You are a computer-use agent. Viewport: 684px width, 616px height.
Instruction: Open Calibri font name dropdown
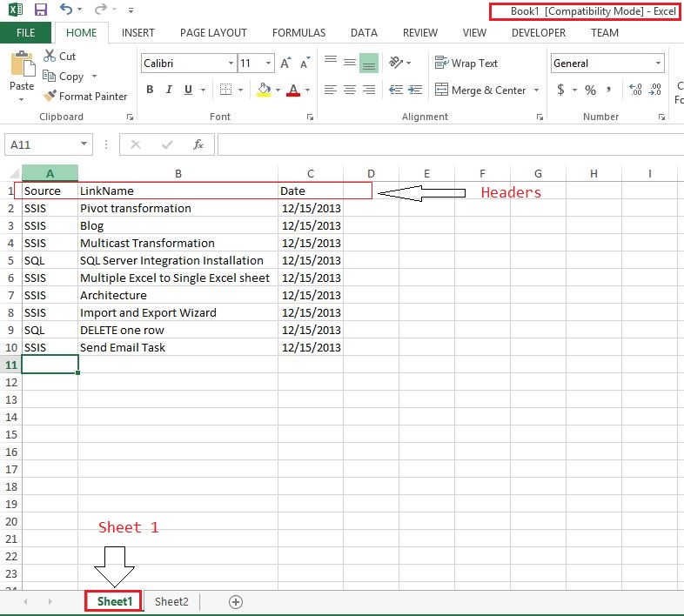click(231, 64)
